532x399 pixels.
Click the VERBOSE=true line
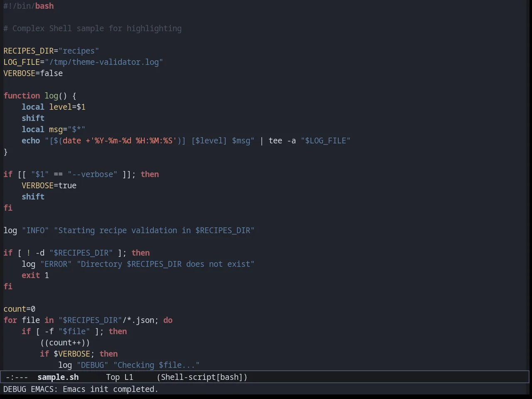click(49, 185)
